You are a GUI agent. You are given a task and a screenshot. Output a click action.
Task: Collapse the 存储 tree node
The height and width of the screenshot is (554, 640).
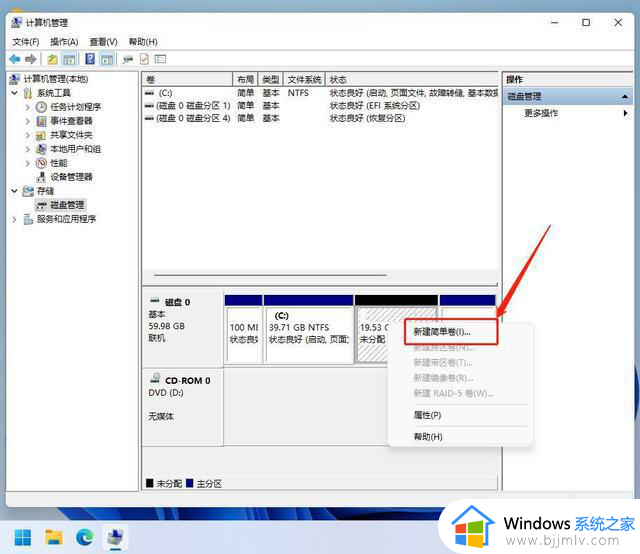[x=14, y=191]
